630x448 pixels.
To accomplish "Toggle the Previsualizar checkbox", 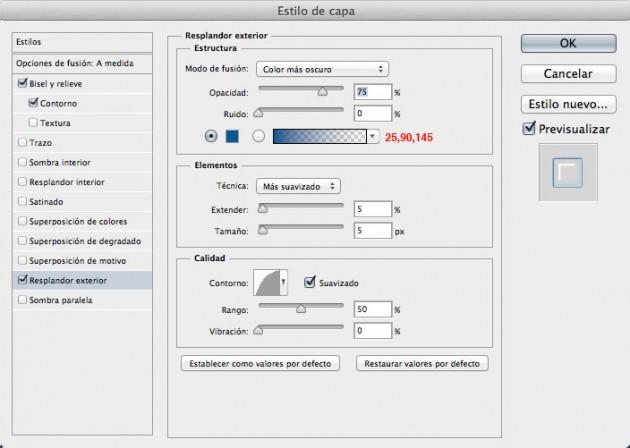I will (529, 129).
